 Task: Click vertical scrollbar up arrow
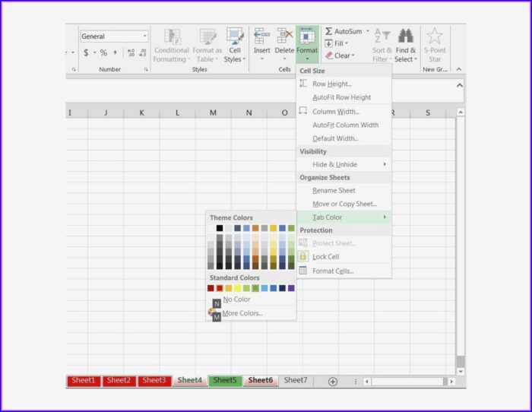[461, 112]
